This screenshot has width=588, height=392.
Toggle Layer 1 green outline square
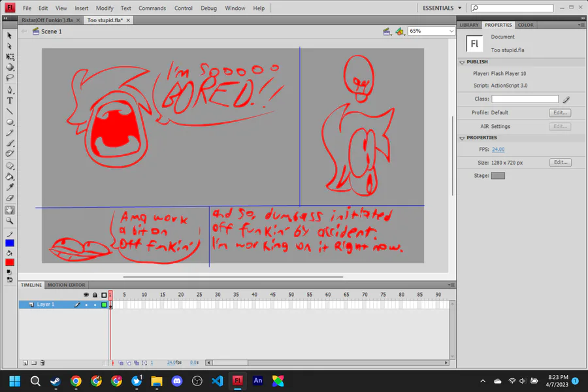pos(104,305)
